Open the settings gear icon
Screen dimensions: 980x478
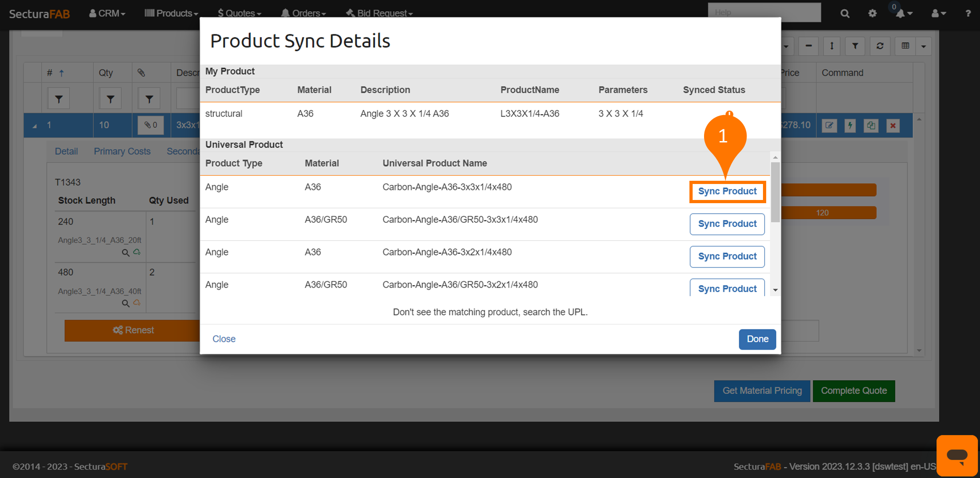[872, 14]
